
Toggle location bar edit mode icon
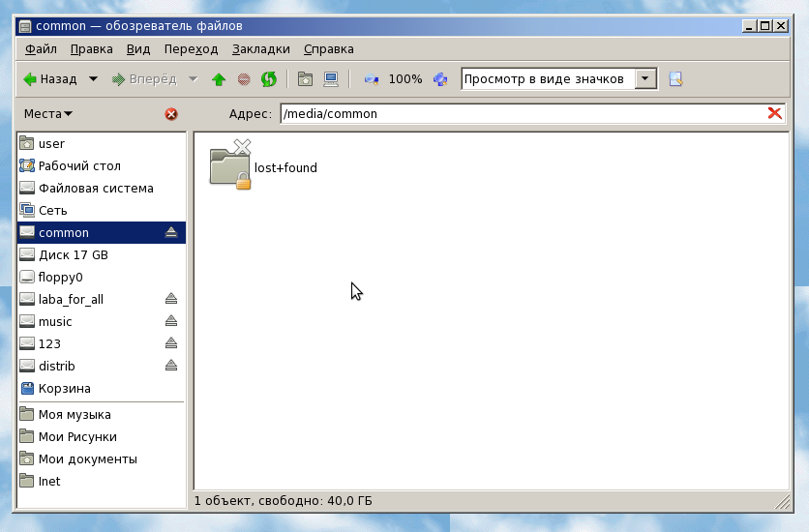(675, 79)
